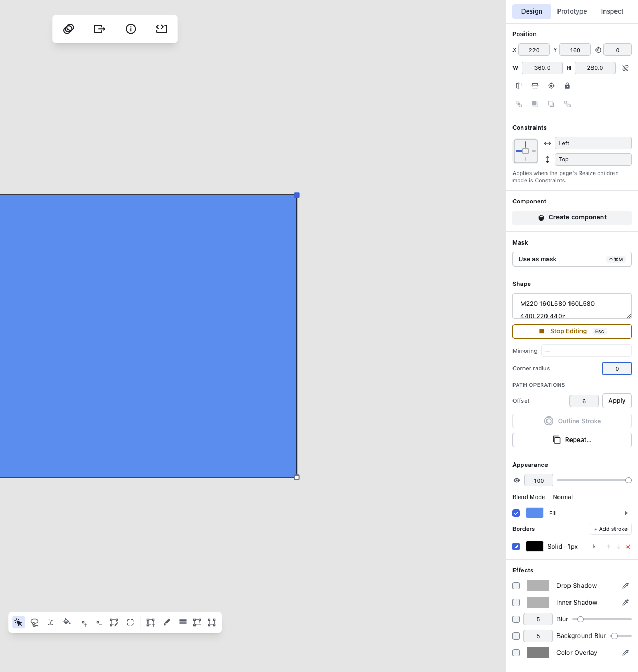Enable the Color Overlay checkbox
The image size is (638, 672).
tap(516, 653)
